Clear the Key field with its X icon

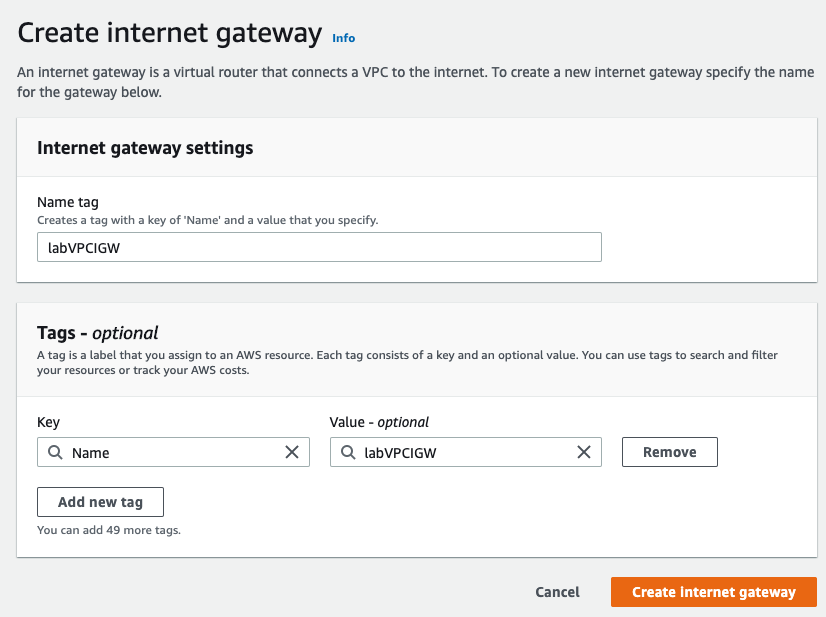click(x=292, y=452)
